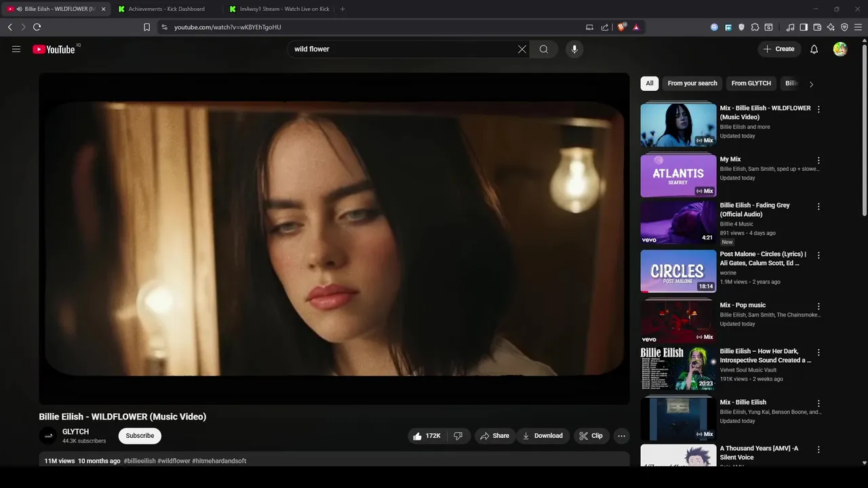Clear the search box text

pyautogui.click(x=522, y=49)
